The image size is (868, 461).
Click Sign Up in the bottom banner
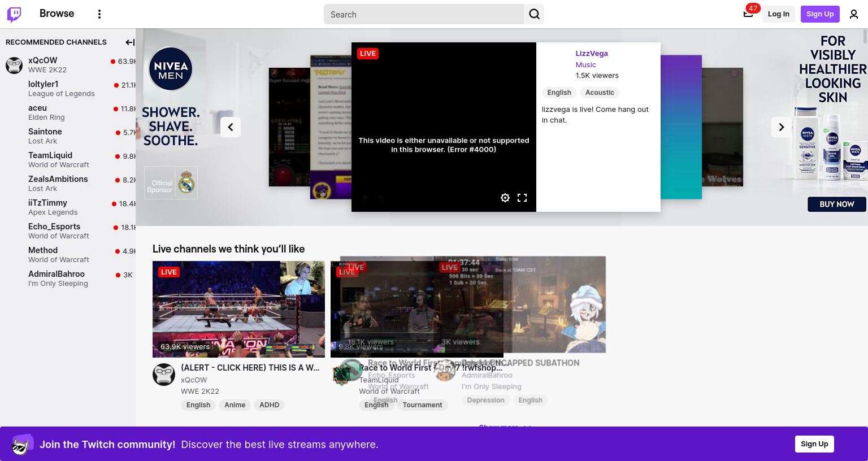814,444
